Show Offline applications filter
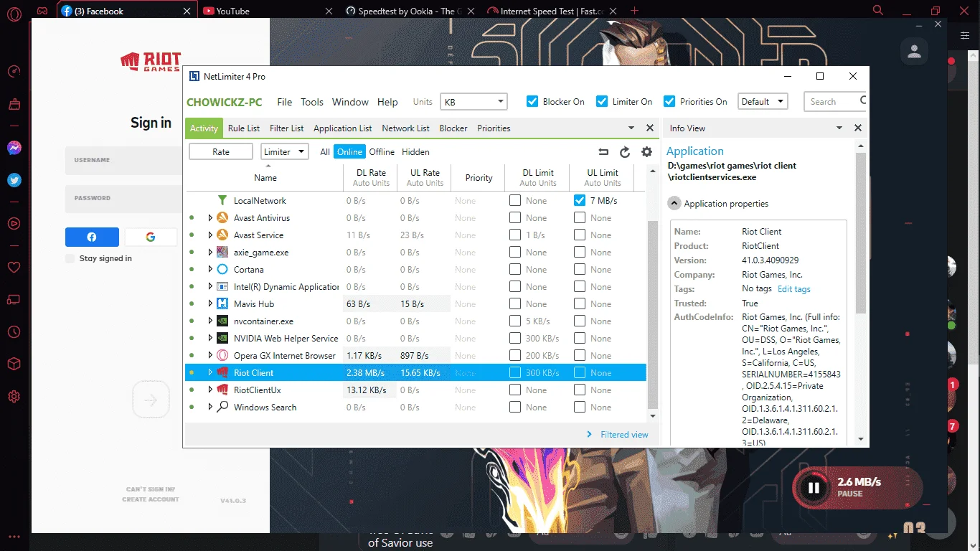This screenshot has height=551, width=980. pyautogui.click(x=382, y=152)
